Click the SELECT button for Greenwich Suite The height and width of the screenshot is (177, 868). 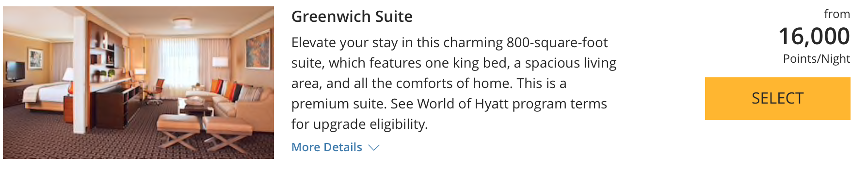point(777,99)
